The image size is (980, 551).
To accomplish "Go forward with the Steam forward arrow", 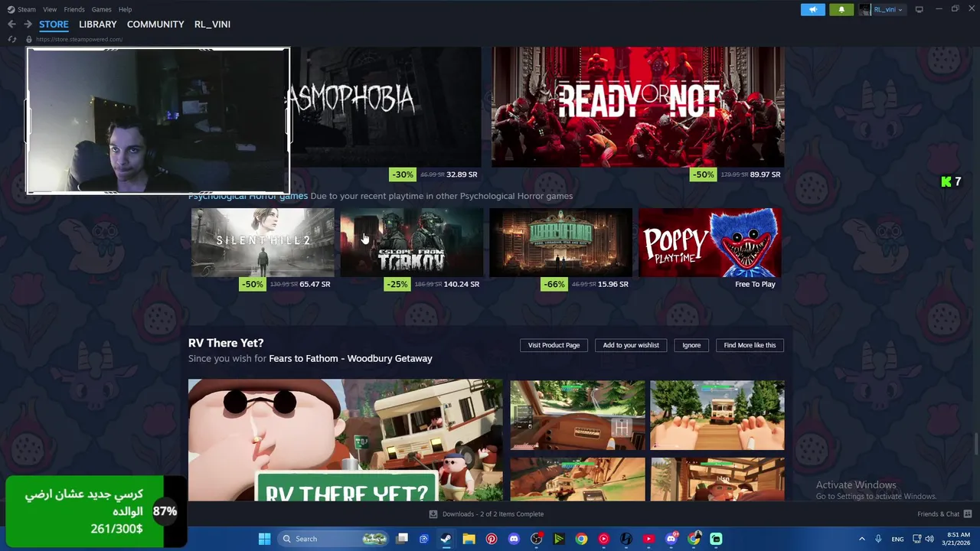I will (28, 24).
